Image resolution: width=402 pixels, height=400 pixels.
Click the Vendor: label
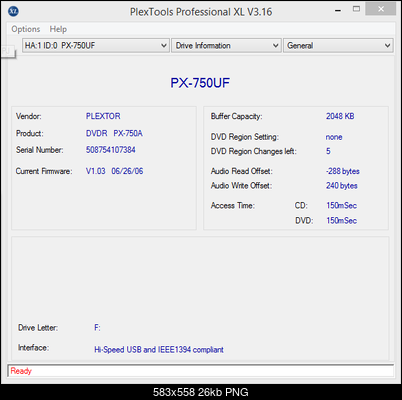click(x=29, y=116)
